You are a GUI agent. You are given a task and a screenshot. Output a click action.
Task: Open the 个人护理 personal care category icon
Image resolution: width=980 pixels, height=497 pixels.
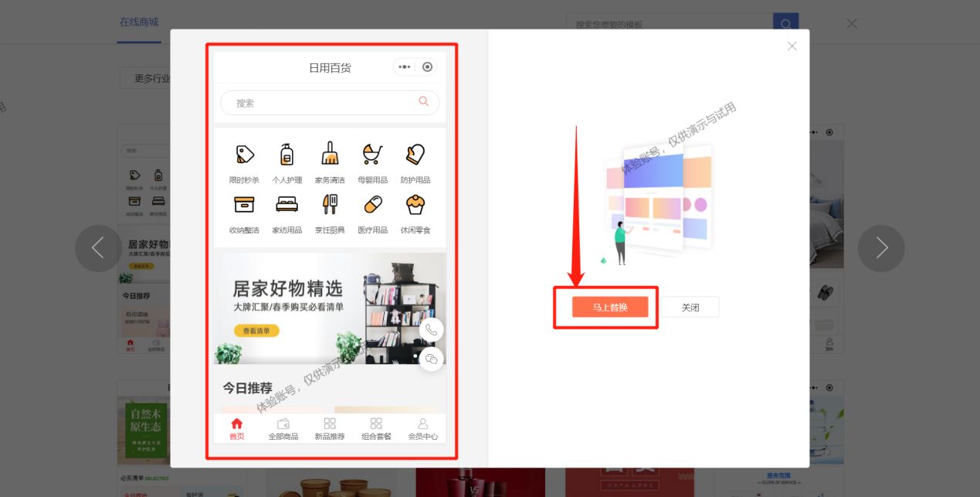pos(287,155)
